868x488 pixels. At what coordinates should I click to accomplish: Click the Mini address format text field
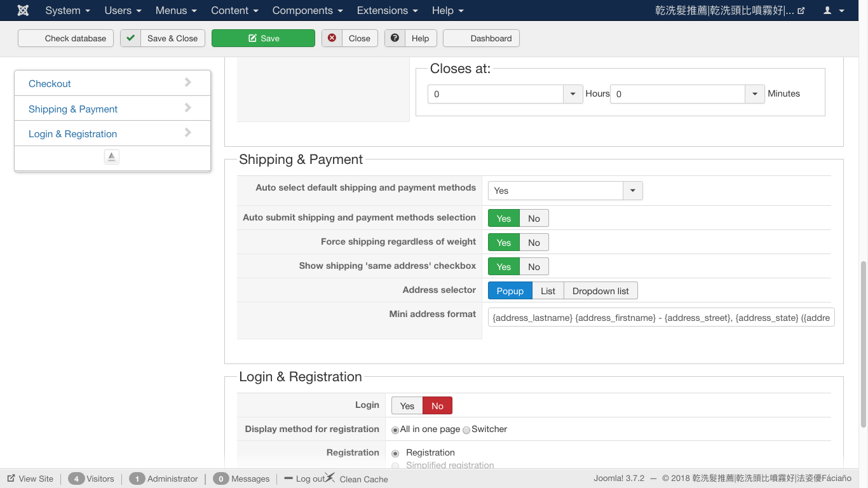coord(661,318)
